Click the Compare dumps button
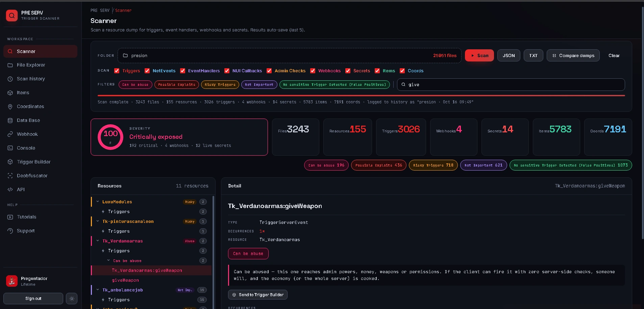Image resolution: width=644 pixels, height=309 pixels. click(573, 55)
